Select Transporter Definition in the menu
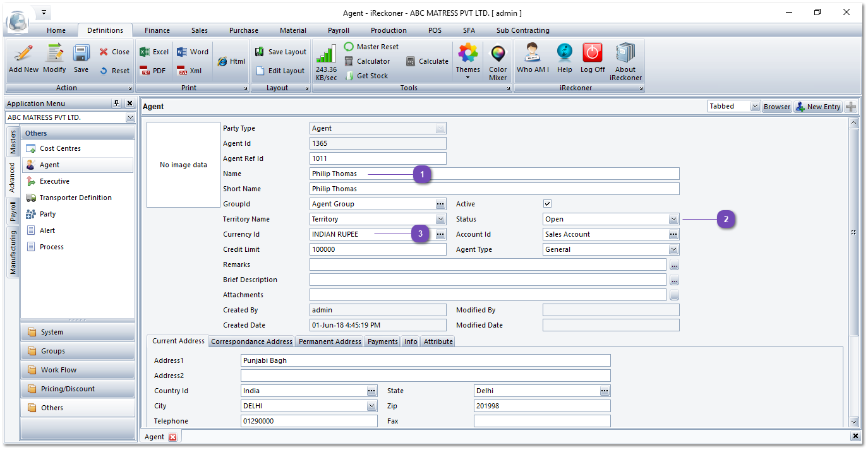The height and width of the screenshot is (450, 868). click(75, 198)
